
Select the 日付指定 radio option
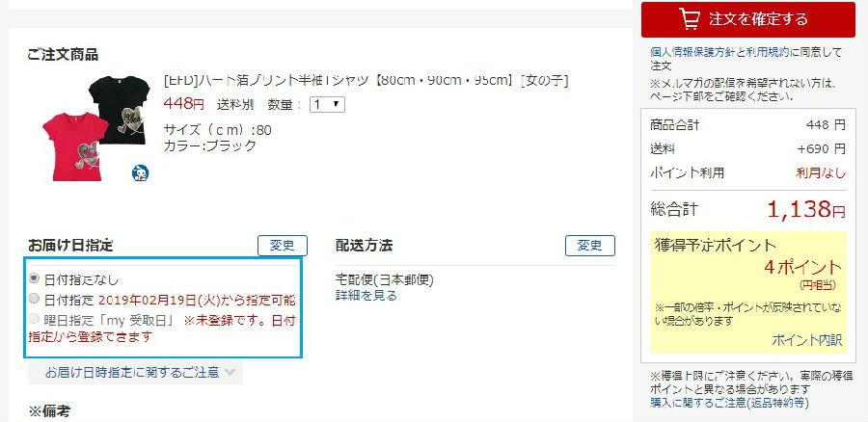click(x=35, y=300)
